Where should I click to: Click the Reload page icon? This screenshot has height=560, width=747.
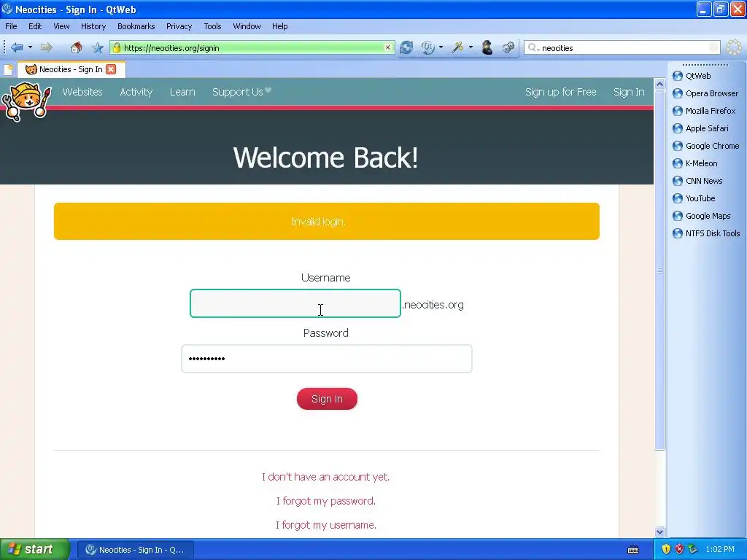(x=406, y=47)
